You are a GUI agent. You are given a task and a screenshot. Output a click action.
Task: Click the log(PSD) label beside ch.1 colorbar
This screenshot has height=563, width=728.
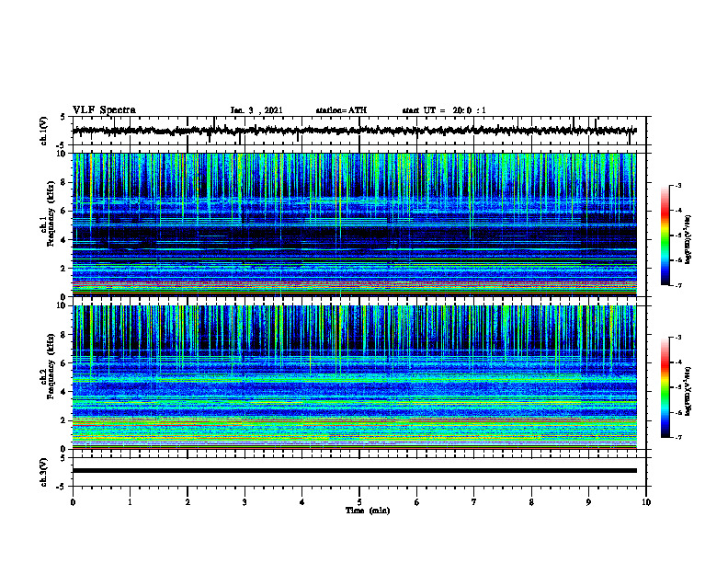(x=688, y=239)
